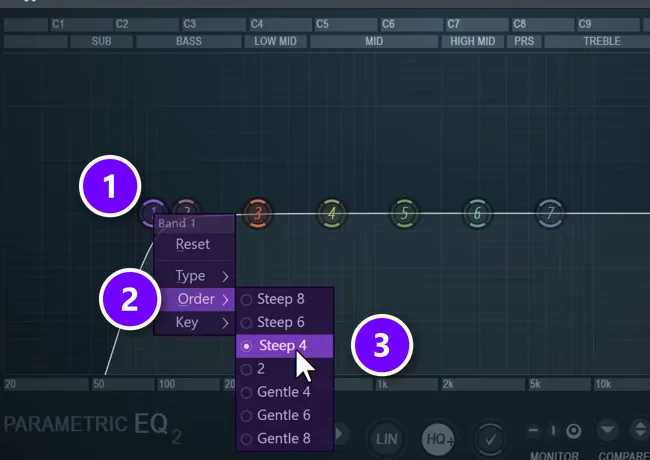Select band 3 node on EQ curve

click(257, 213)
